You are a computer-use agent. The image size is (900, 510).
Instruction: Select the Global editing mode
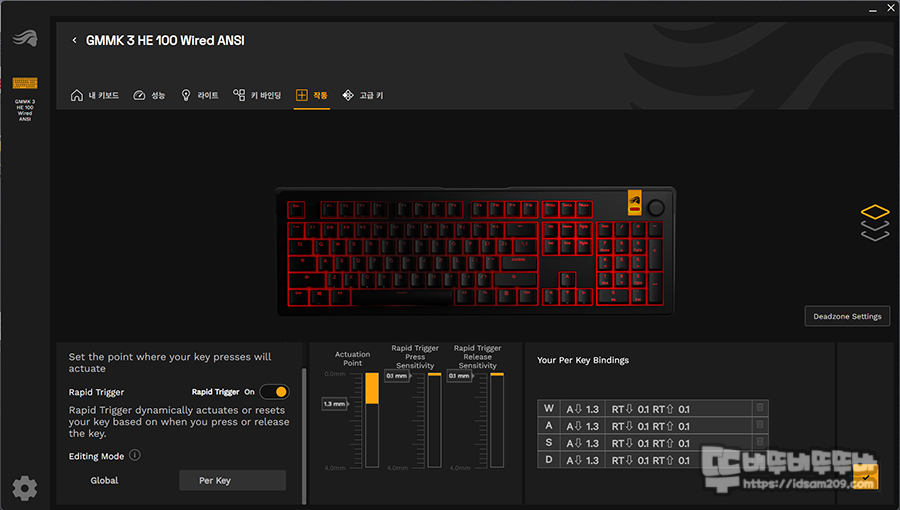pyautogui.click(x=104, y=481)
